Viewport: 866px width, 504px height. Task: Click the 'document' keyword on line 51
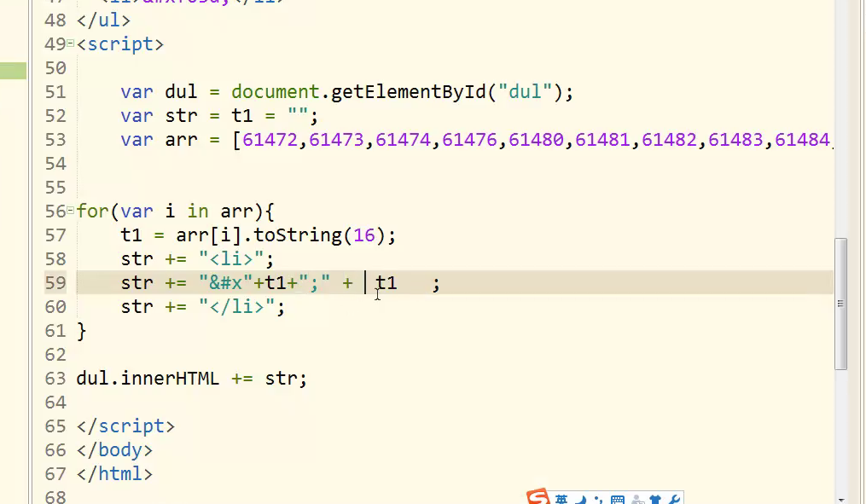point(275,91)
